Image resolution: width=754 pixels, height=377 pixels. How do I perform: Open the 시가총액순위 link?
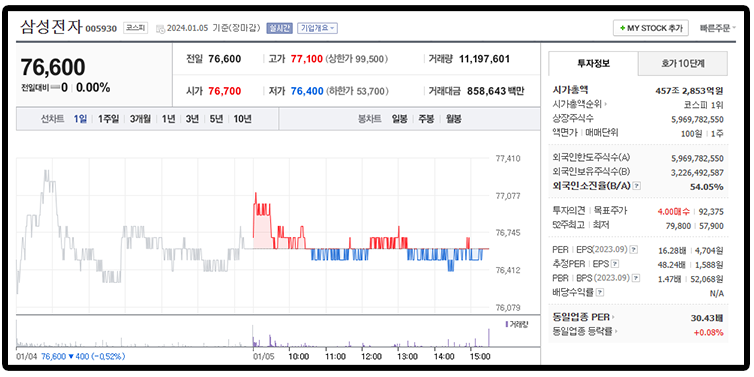coord(577,104)
